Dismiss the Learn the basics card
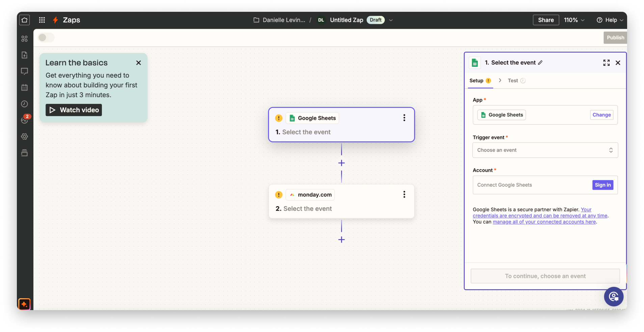The image size is (644, 332). [x=138, y=63]
